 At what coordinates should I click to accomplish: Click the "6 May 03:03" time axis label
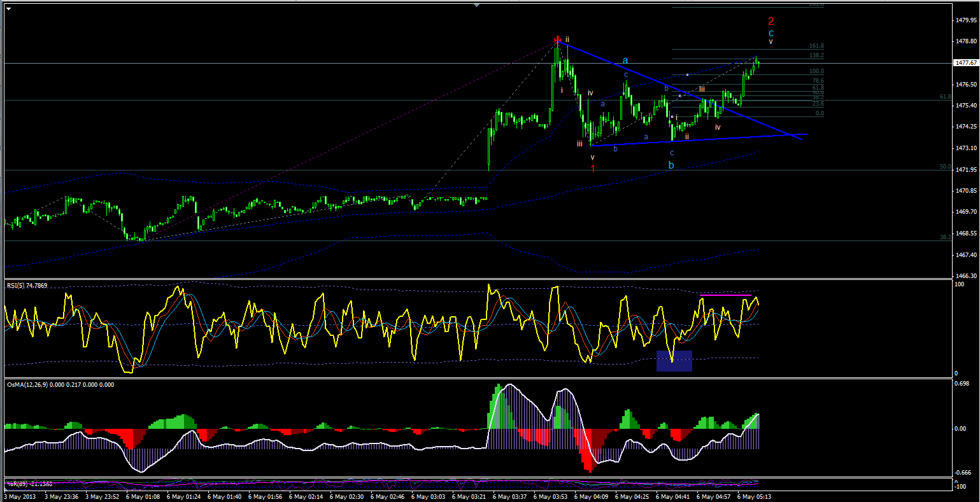coord(430,496)
